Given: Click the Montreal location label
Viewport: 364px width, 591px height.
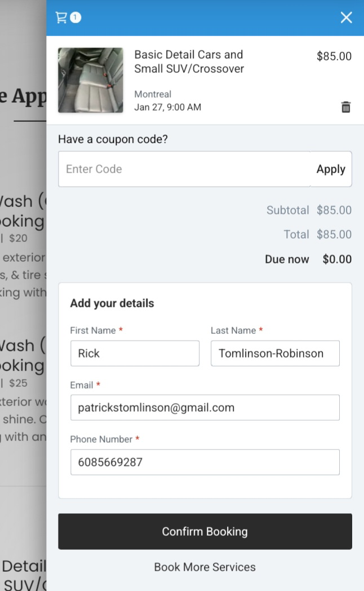Looking at the screenshot, I should tap(153, 94).
